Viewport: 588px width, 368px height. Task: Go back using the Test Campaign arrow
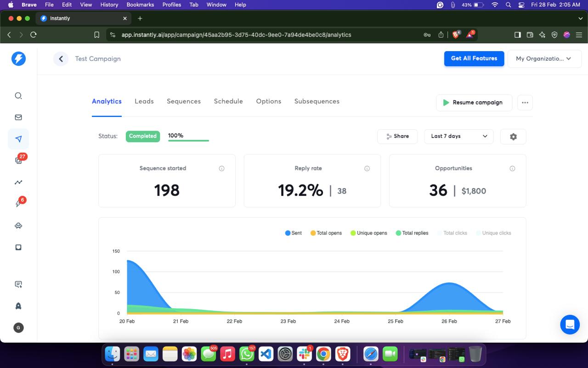[x=61, y=59]
